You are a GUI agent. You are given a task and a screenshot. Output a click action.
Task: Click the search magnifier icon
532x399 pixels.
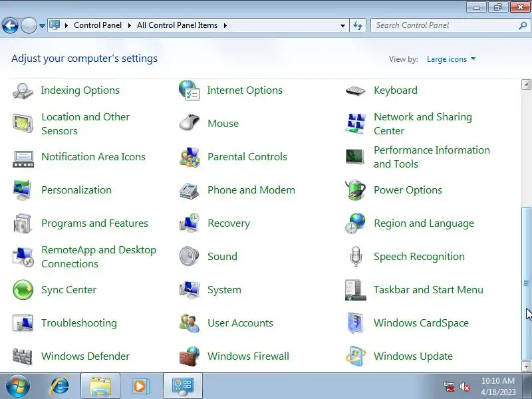coord(523,25)
